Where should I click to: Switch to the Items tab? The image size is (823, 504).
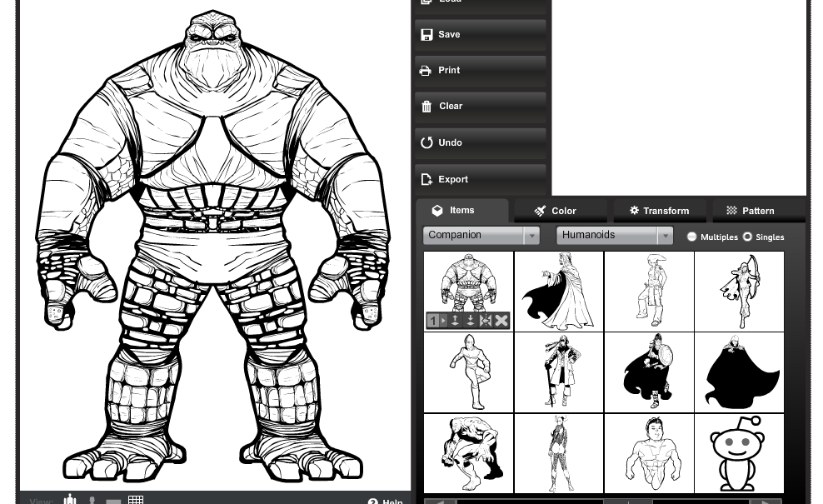(x=462, y=211)
